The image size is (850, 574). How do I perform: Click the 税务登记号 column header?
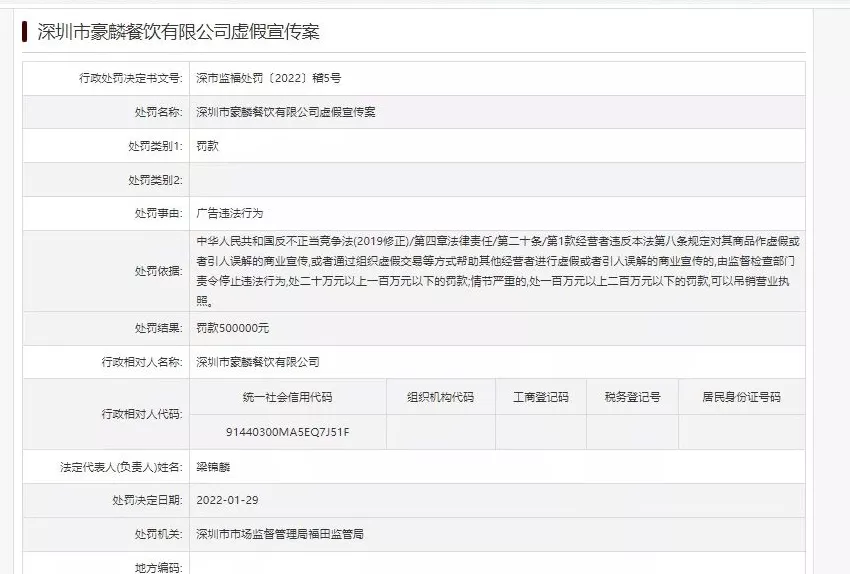(x=632, y=397)
